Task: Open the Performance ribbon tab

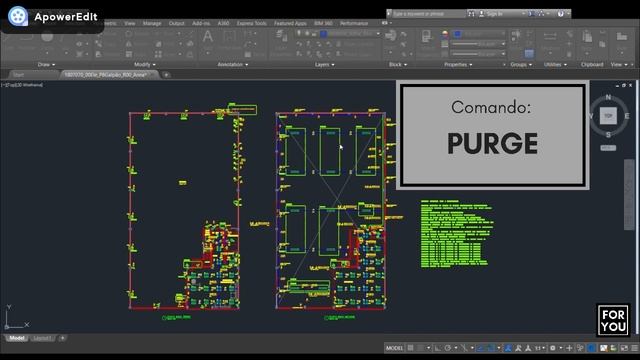Action: (354, 23)
